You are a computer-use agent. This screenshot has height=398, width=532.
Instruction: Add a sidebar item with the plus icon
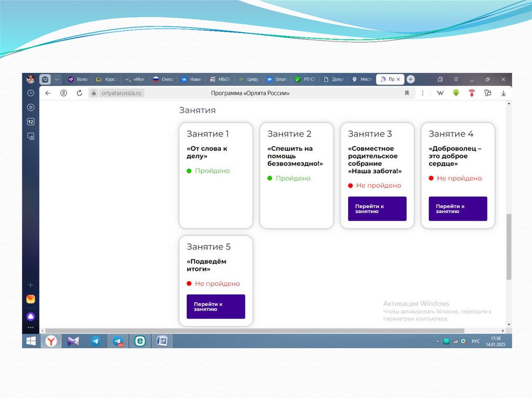point(31,285)
